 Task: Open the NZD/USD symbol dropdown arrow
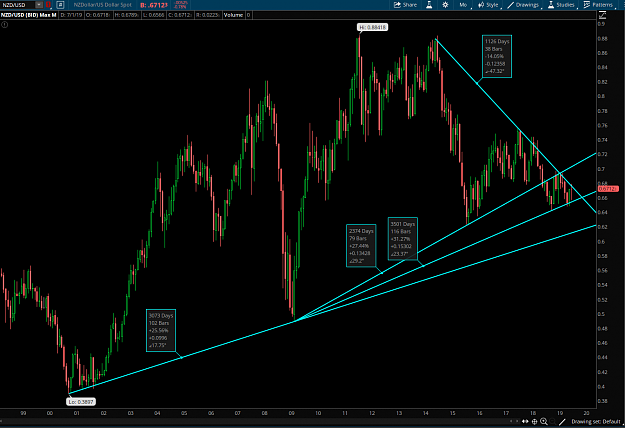39,5
